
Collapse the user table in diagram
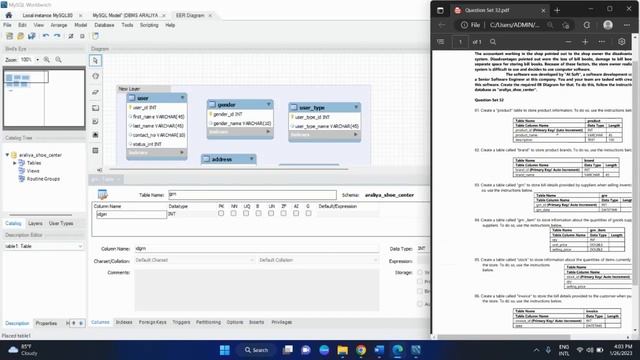182,98
